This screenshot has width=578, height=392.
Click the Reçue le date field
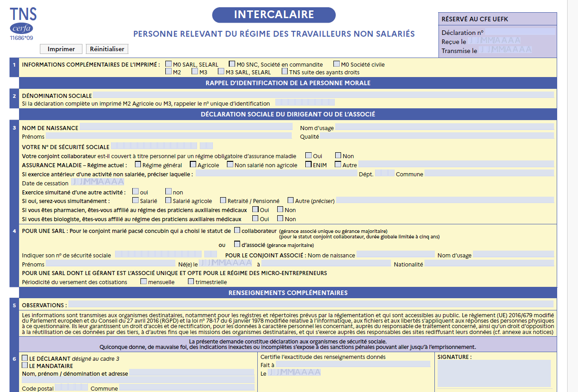tap(494, 41)
